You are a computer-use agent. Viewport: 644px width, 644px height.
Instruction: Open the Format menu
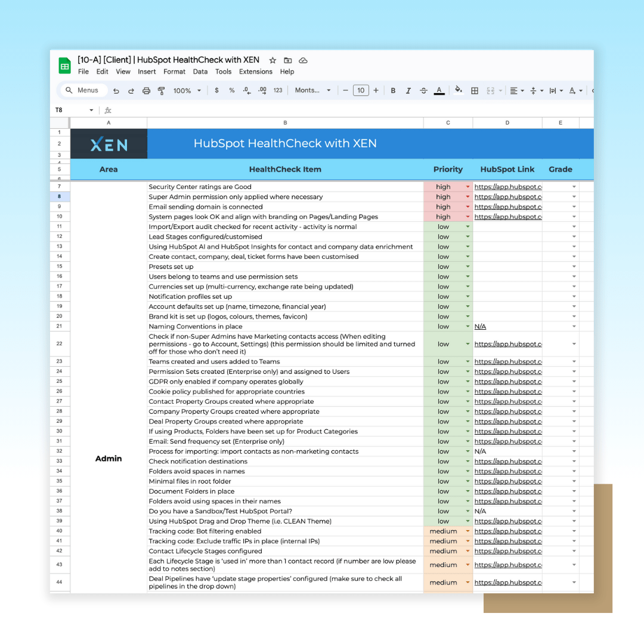[x=174, y=72]
